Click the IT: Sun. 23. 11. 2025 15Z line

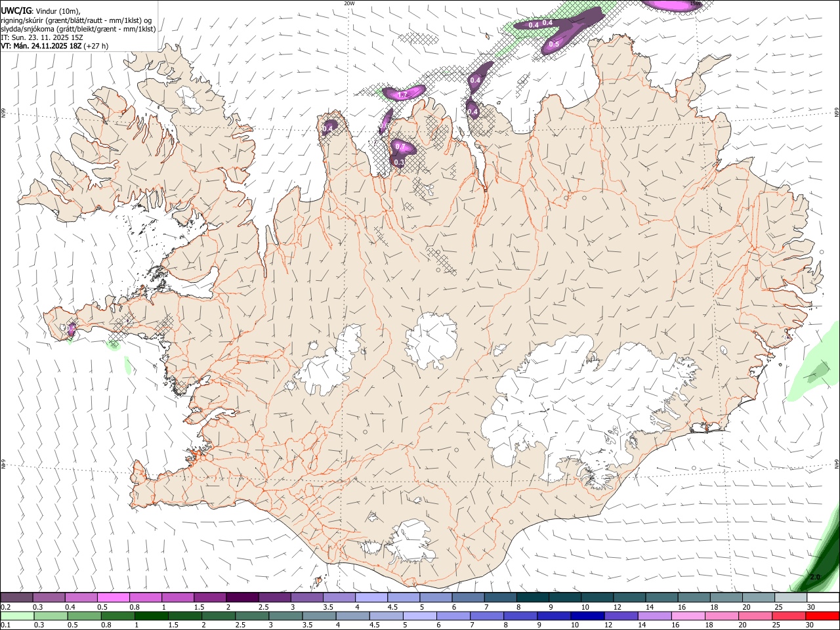point(42,37)
